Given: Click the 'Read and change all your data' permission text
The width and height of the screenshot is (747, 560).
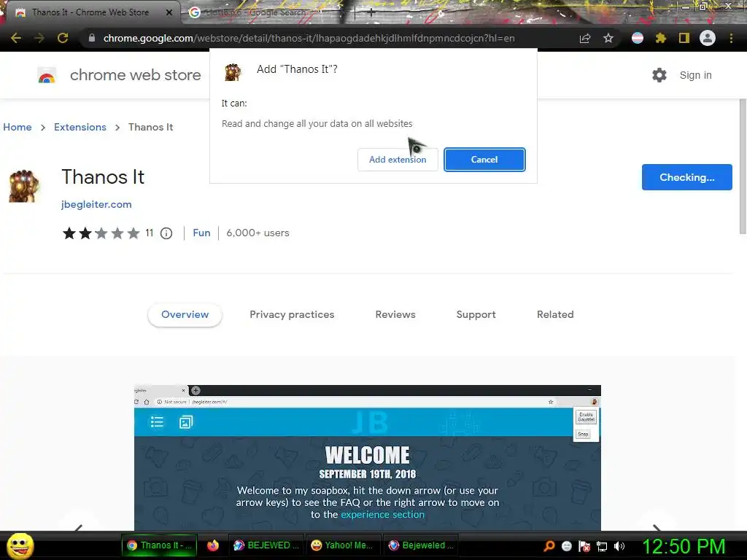Looking at the screenshot, I should point(317,124).
